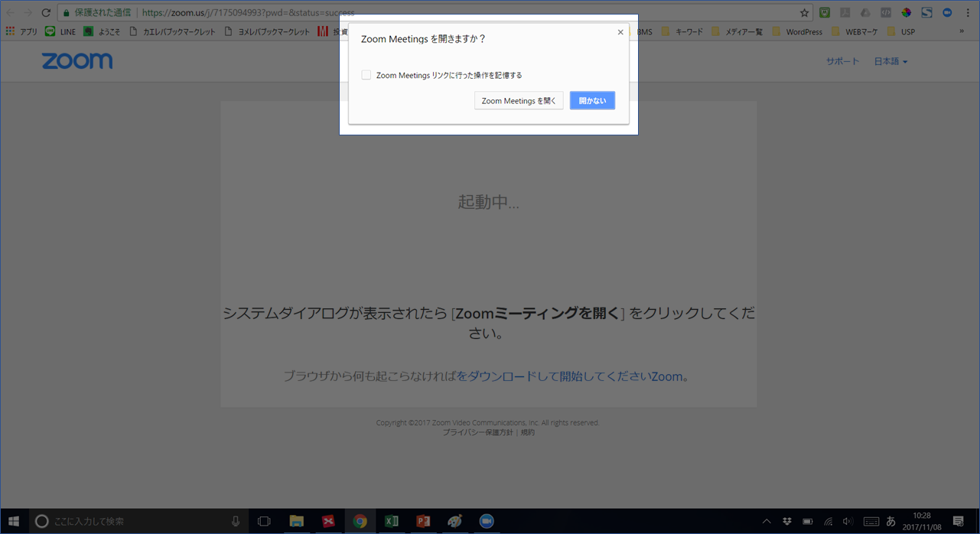Open the WEBマーケ bookmark folder
This screenshot has width=980, height=534.
click(855, 31)
